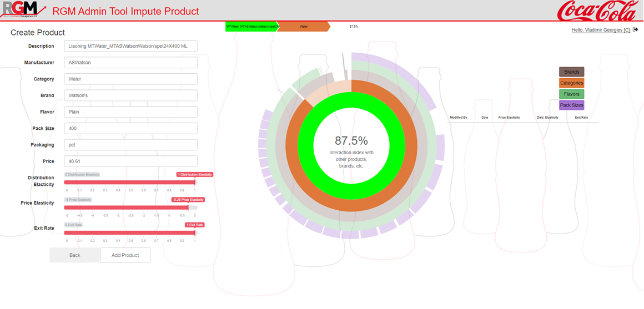Click the logout arrow icon beside username

coord(635,30)
